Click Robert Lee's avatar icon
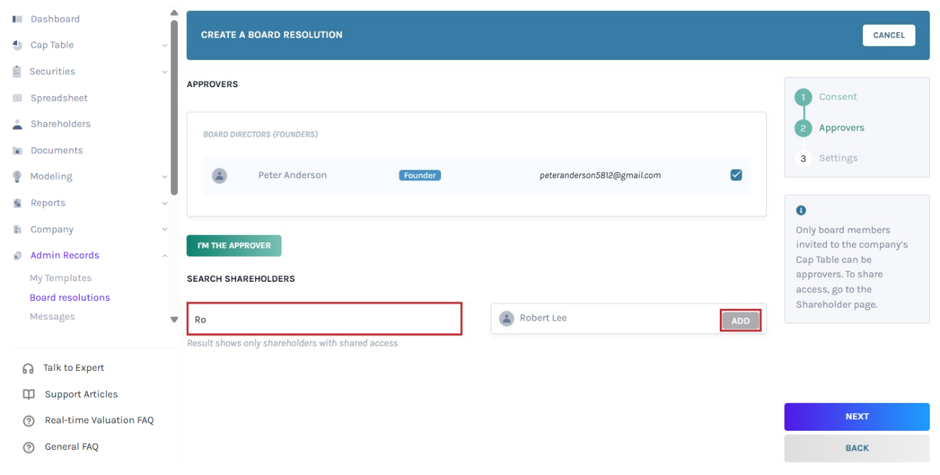The image size is (940, 475). [x=507, y=318]
